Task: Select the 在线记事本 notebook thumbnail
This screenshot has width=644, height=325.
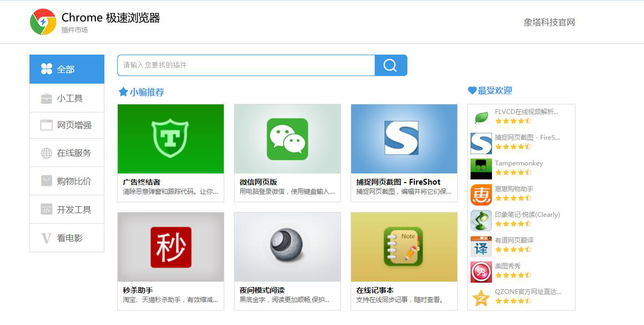Action: click(x=404, y=247)
